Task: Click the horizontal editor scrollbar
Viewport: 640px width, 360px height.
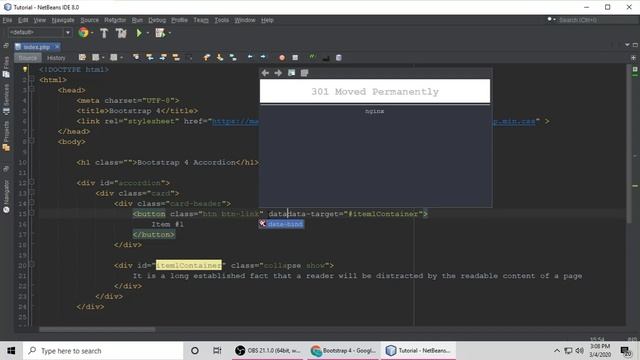Action: [x=97, y=329]
